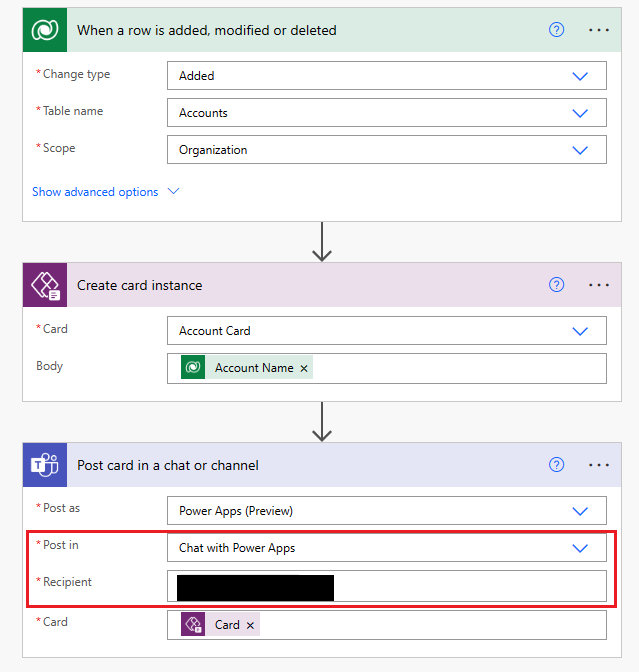
Task: Open the Card dropdown showing Account Card
Action: click(387, 330)
